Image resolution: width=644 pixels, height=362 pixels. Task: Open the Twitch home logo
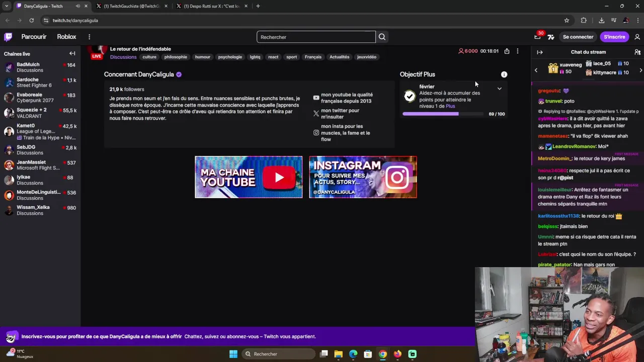8,37
